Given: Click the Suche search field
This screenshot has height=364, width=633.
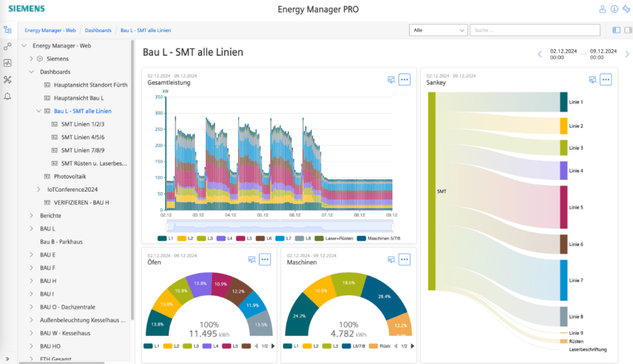Looking at the screenshot, I should point(535,30).
